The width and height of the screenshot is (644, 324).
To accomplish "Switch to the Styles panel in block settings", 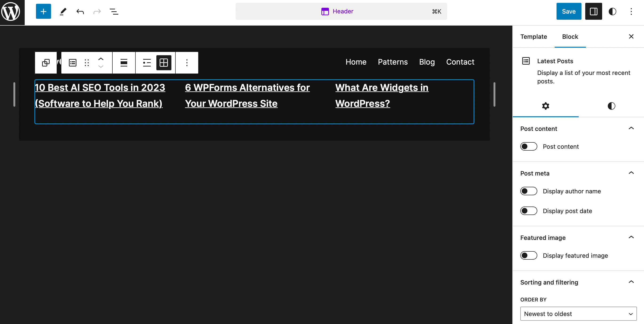I will point(612,106).
